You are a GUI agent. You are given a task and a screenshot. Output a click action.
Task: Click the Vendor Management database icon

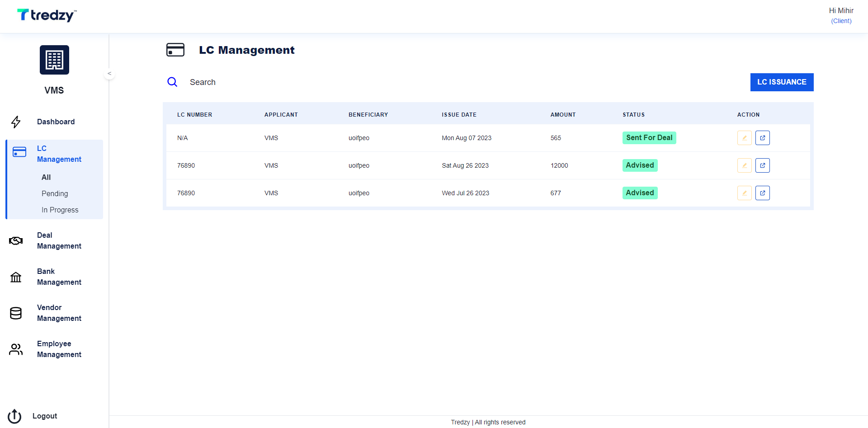(x=16, y=313)
